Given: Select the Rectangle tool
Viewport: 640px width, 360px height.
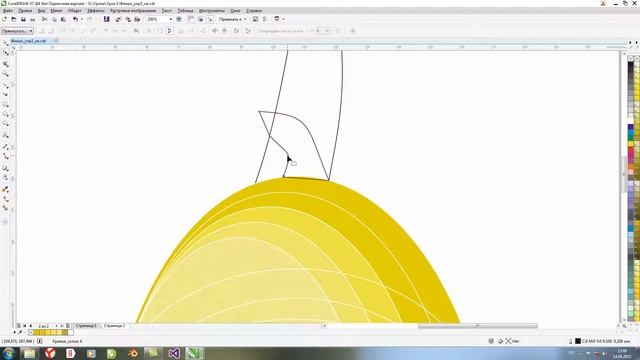Looking at the screenshot, I should 5,104.
